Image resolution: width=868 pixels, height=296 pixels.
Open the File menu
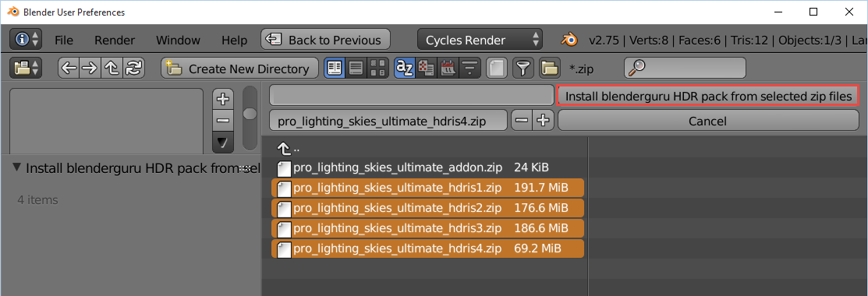64,41
